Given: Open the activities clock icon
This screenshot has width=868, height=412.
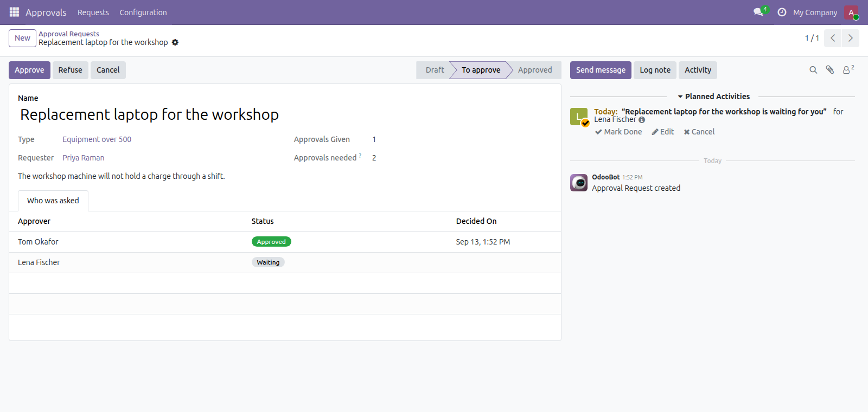Looking at the screenshot, I should (x=782, y=12).
